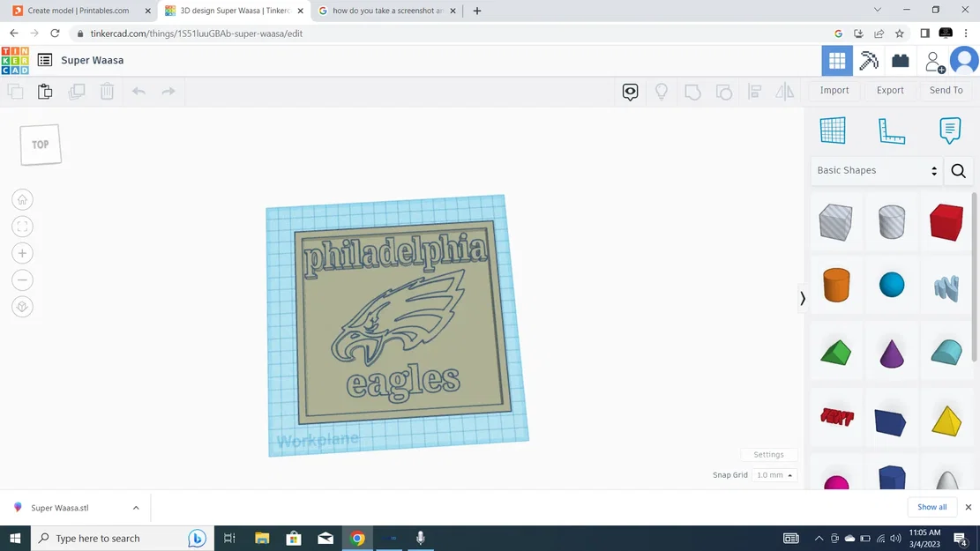Open the design list menu icon

tap(44, 60)
